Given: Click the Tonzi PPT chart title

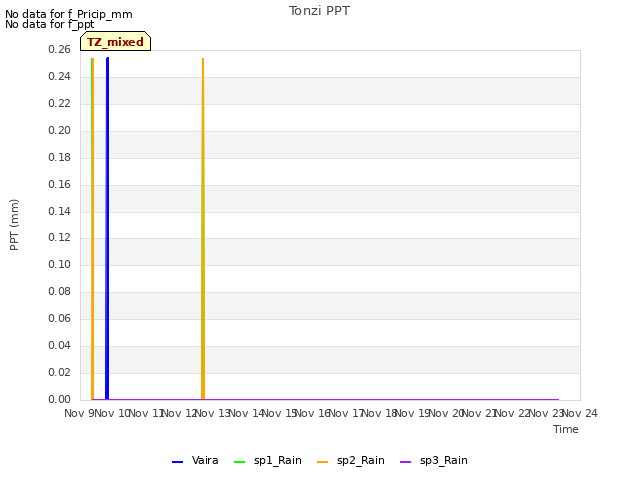Looking at the screenshot, I should [319, 11].
